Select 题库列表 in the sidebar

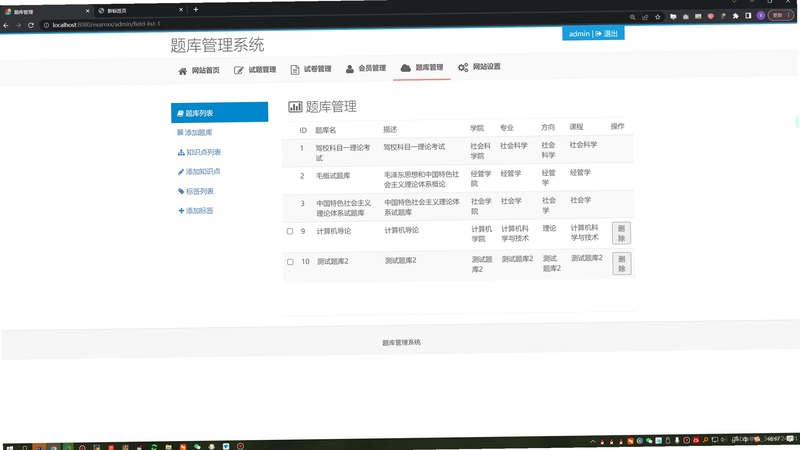tap(219, 113)
